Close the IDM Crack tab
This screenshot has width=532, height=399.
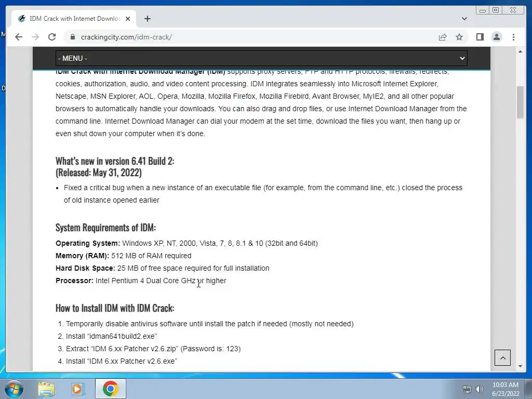point(128,19)
